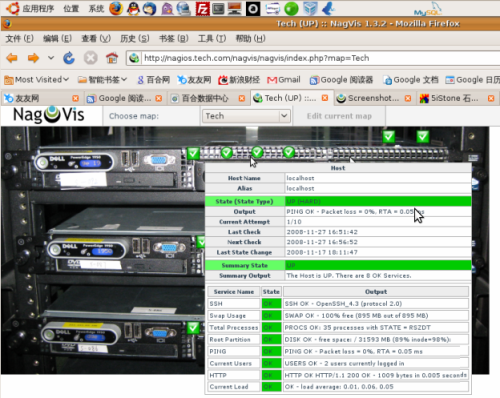500x398 pixels.
Task: Open the 历史 (S) menu
Action: [x=135, y=39]
